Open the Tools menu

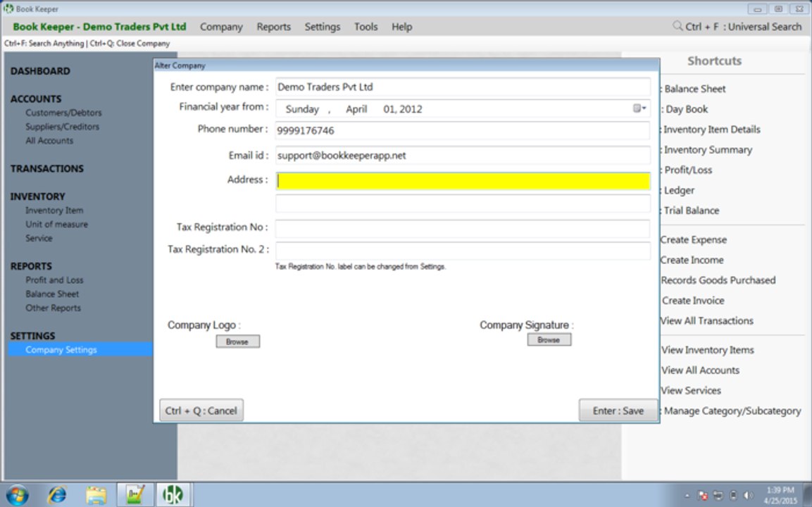(366, 27)
